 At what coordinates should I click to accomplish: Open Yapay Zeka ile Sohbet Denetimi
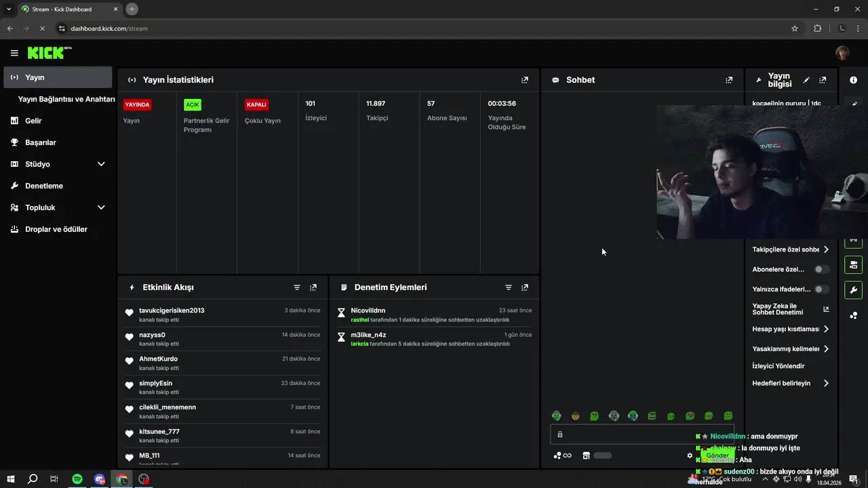pyautogui.click(x=778, y=309)
